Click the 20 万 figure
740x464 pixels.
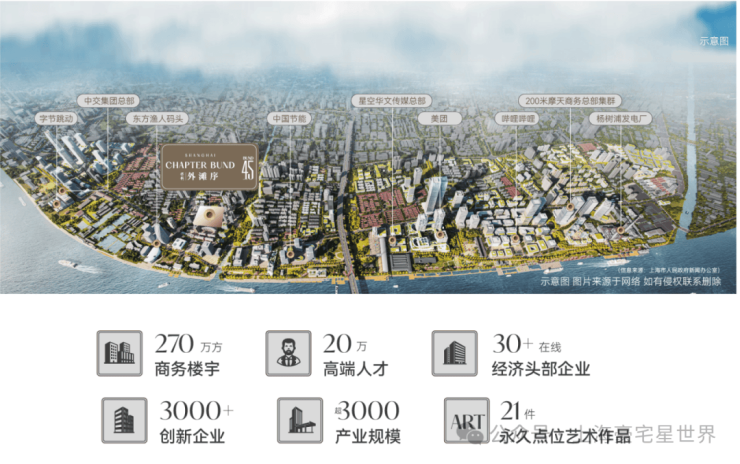pos(345,344)
